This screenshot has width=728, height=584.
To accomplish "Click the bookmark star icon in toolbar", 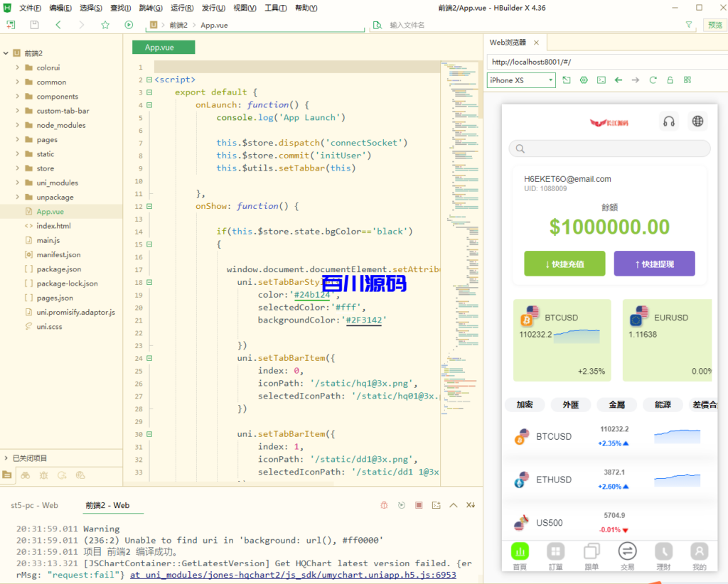I will pyautogui.click(x=105, y=25).
